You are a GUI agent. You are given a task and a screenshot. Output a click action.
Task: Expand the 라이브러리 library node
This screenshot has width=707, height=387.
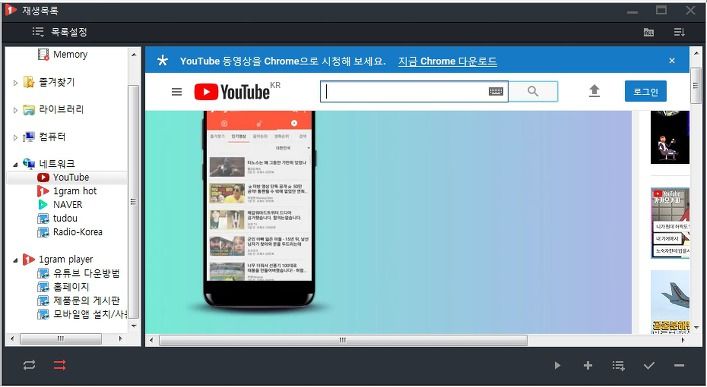15,110
